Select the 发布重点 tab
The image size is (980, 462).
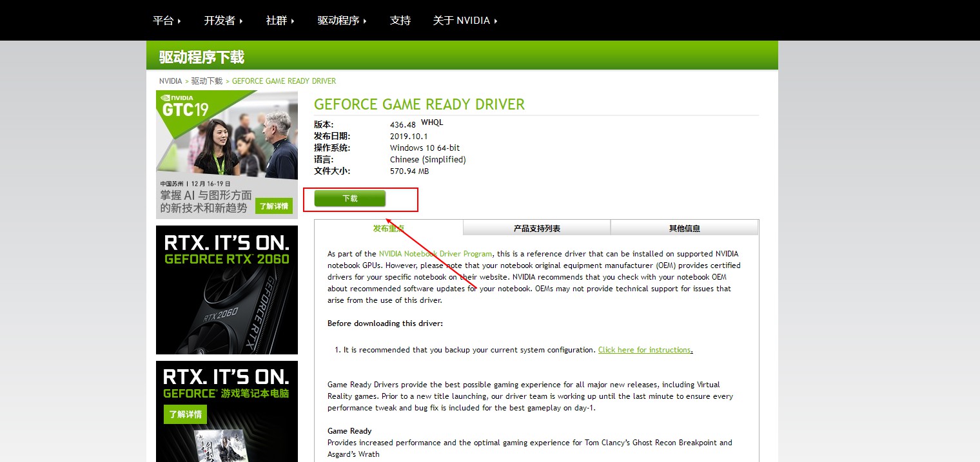[389, 227]
